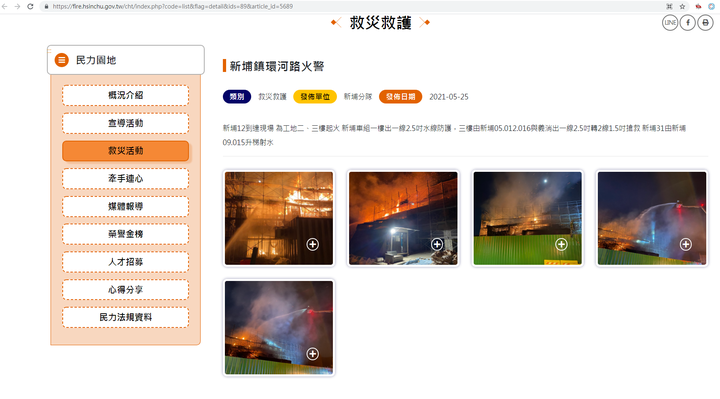The height and width of the screenshot is (399, 720).
Task: Select the highlighted 救災活動 menu item
Action: (x=125, y=151)
